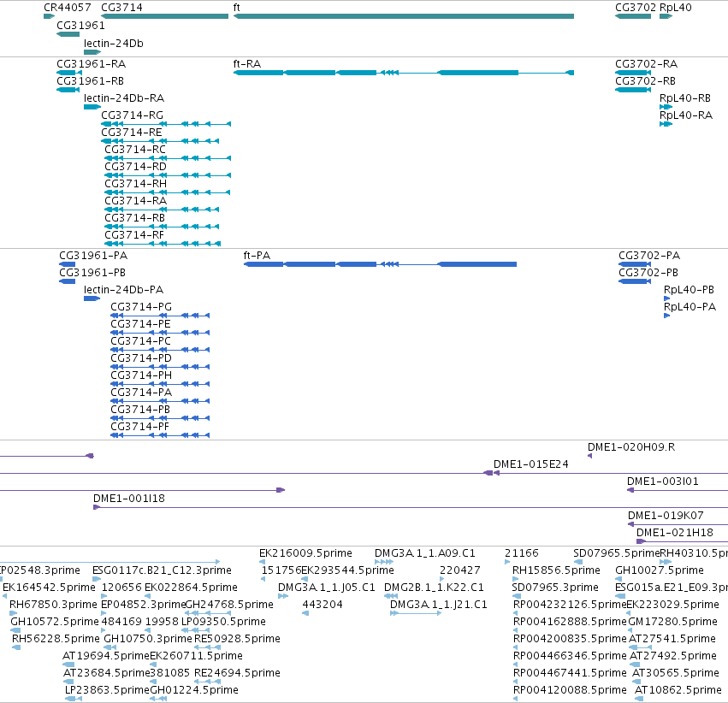Select the EK216009.5prime EST label

305,553
